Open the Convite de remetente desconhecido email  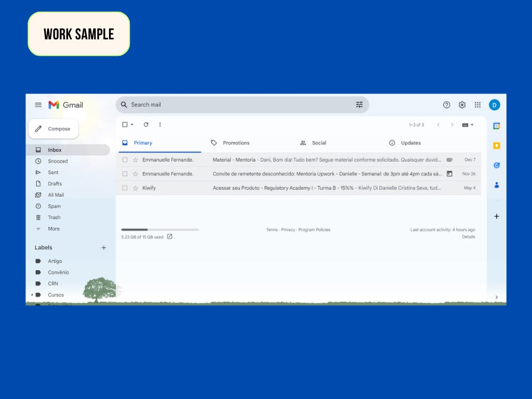[x=300, y=174]
